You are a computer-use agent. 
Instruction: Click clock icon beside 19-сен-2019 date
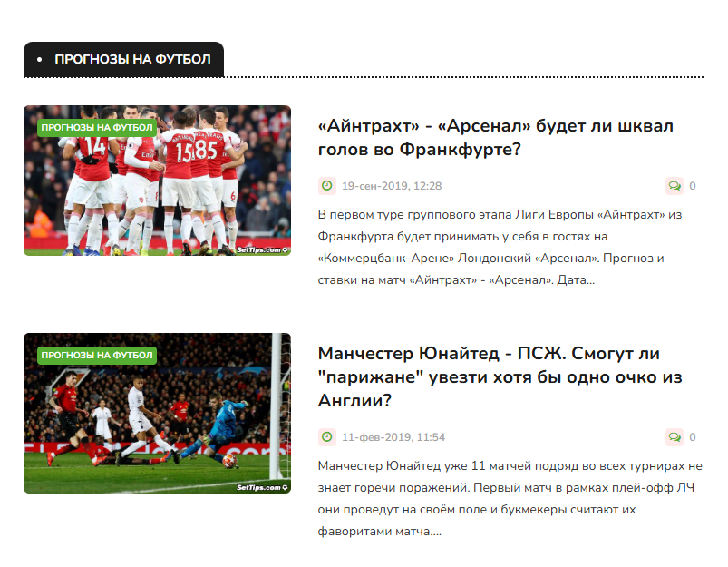pyautogui.click(x=327, y=186)
